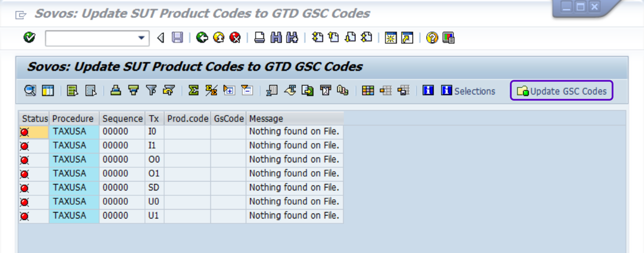This screenshot has width=644, height=253.
Task: Click the Set Filter funnel icon
Action: 151,91
